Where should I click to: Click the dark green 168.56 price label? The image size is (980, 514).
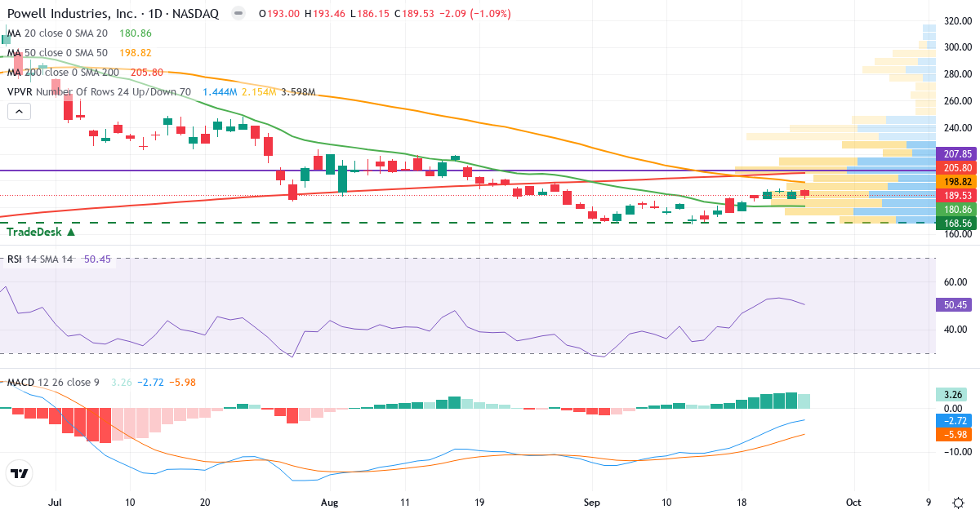pyautogui.click(x=956, y=224)
